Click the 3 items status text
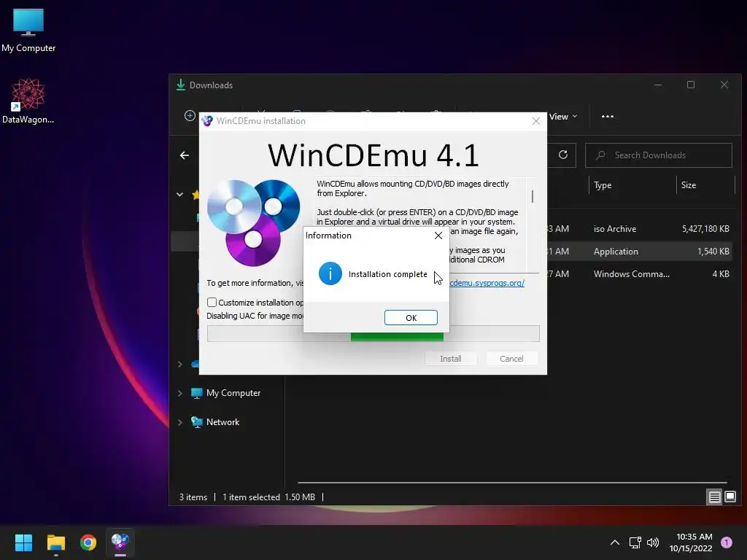Screen dimensions: 747x560 coord(193,497)
